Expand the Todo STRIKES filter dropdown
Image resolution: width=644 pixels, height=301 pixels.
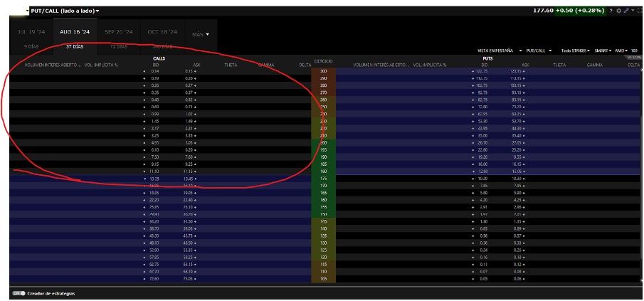[575, 51]
